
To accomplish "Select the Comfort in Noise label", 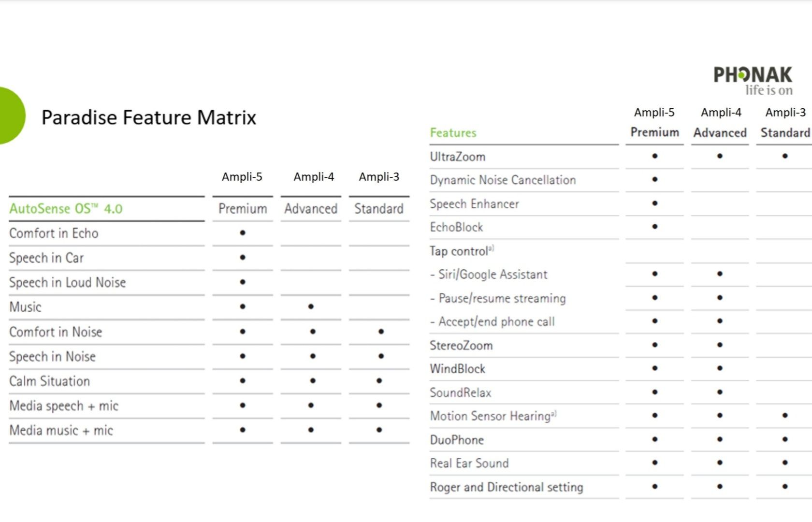I will point(56,332).
